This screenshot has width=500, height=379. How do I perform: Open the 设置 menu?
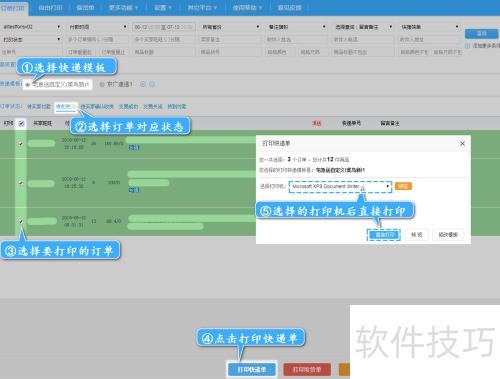(163, 7)
